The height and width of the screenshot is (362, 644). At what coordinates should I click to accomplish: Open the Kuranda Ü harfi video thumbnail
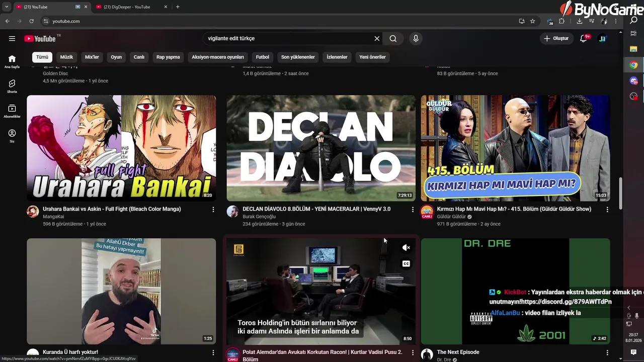click(x=121, y=291)
